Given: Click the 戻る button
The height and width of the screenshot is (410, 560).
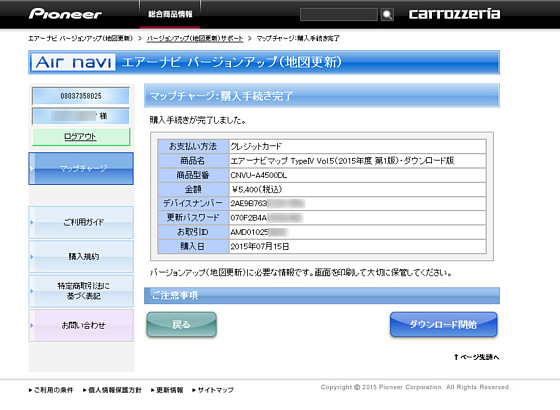Looking at the screenshot, I should click(181, 324).
